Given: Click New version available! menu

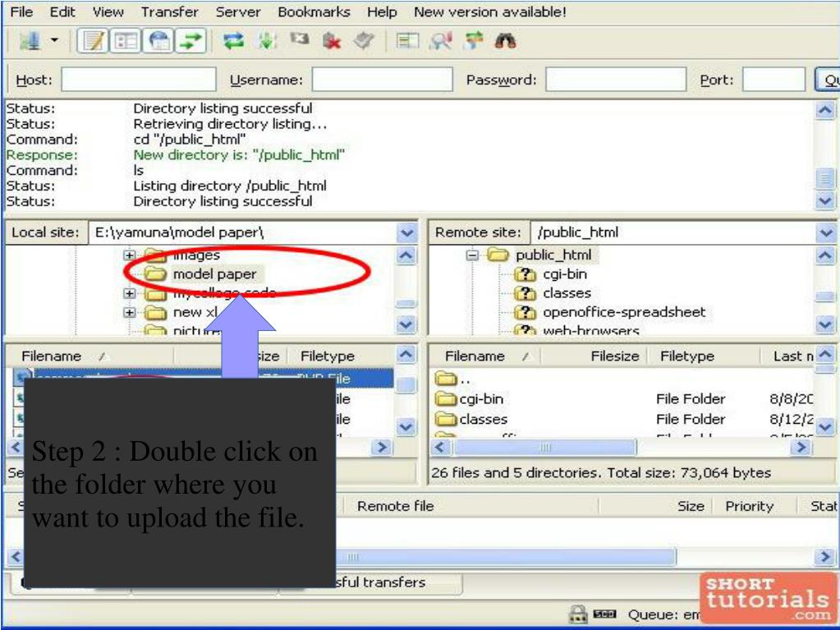Looking at the screenshot, I should pos(489,11).
